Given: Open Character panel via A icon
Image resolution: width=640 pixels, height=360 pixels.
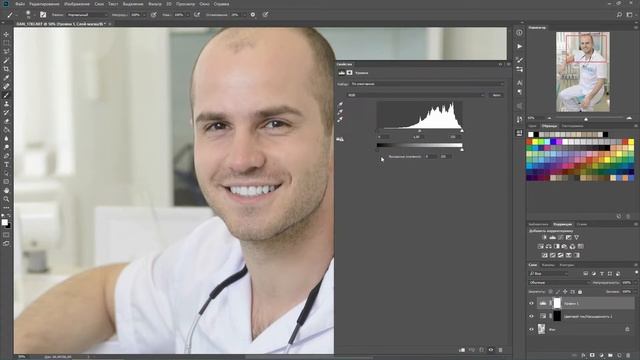Looking at the screenshot, I should click(x=519, y=83).
